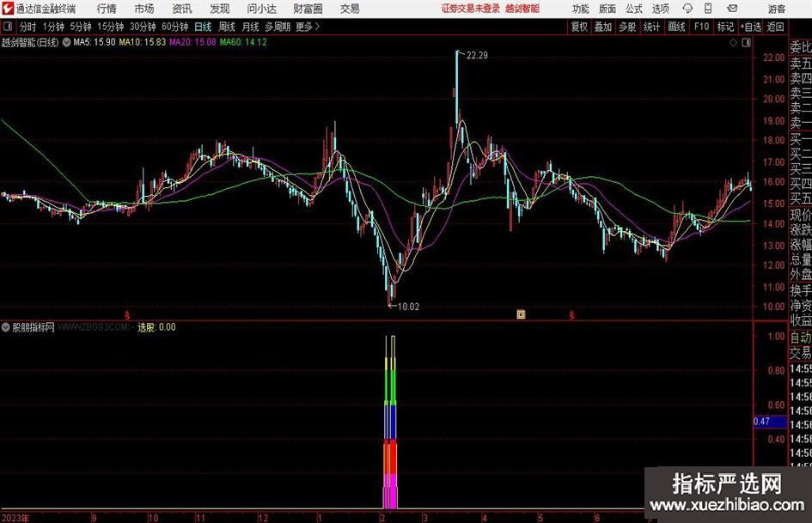
Task: Open the 行情 menu
Action: click(107, 9)
